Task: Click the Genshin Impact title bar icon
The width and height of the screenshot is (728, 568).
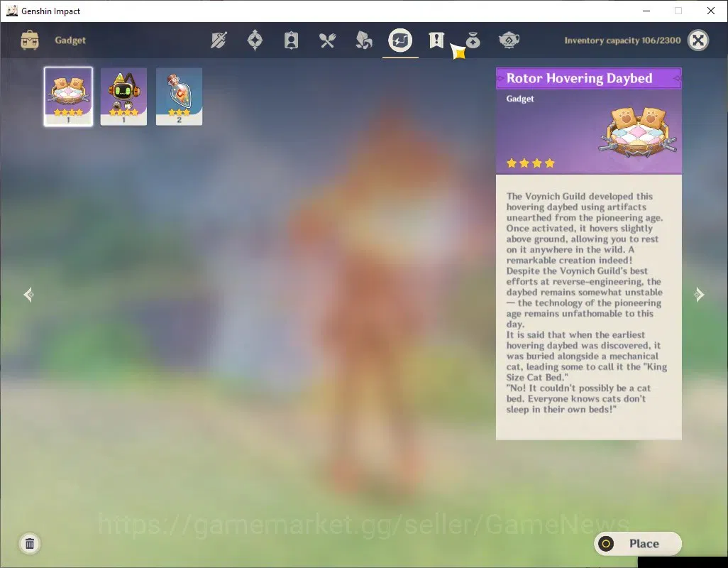Action: [x=11, y=11]
